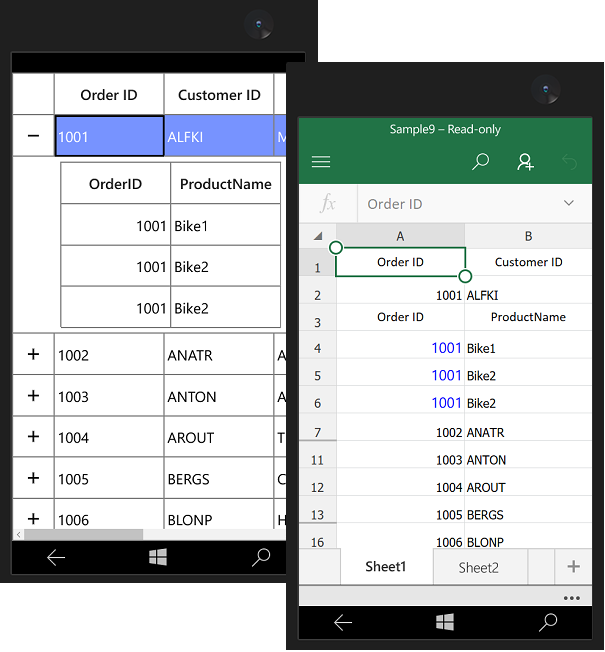Expand the order 1005 row
605x652 pixels.
[x=33, y=477]
